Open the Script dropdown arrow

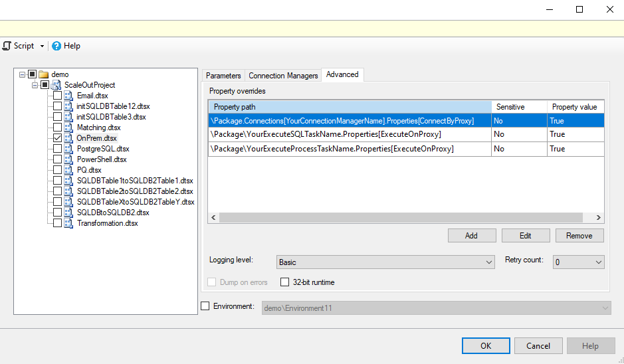42,46
